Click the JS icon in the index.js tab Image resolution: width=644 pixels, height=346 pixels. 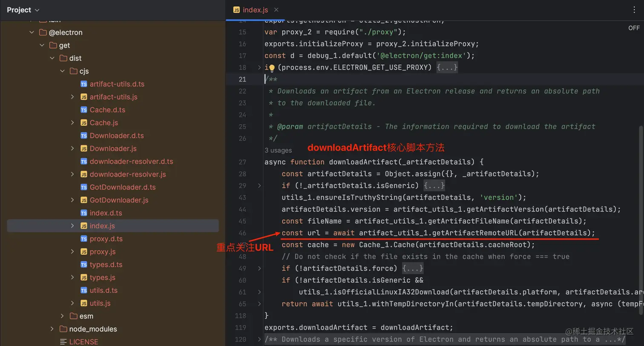coord(236,9)
